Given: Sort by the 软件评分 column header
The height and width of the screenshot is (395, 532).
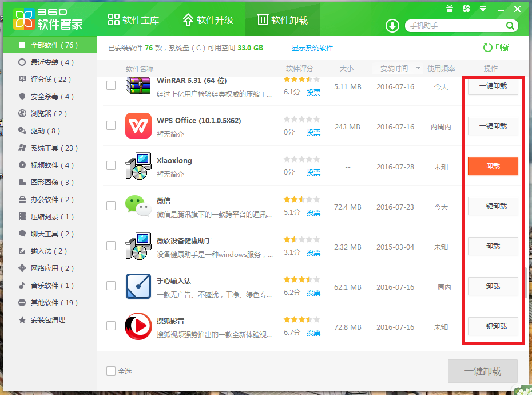Looking at the screenshot, I should [300, 69].
